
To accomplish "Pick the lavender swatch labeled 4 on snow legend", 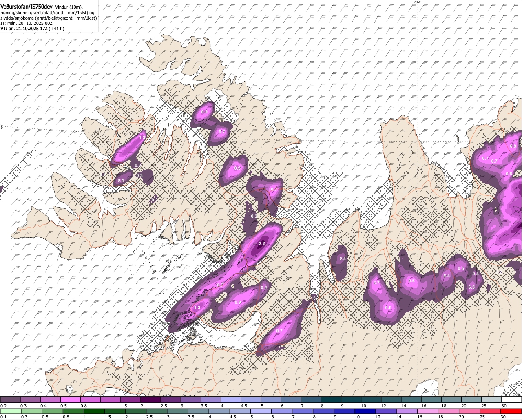I will [x=231, y=400].
